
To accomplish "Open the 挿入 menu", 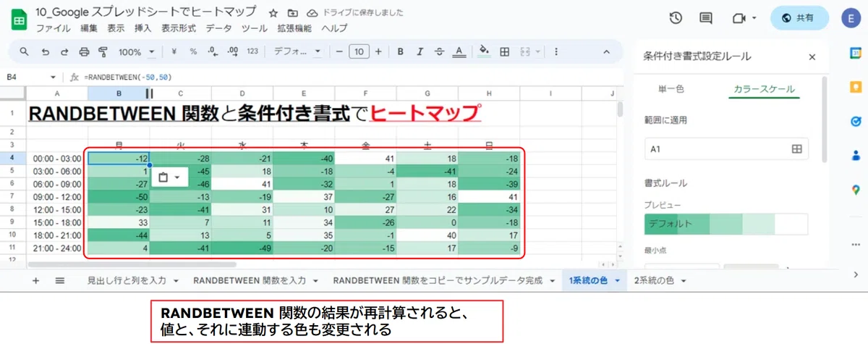I will pyautogui.click(x=142, y=28).
